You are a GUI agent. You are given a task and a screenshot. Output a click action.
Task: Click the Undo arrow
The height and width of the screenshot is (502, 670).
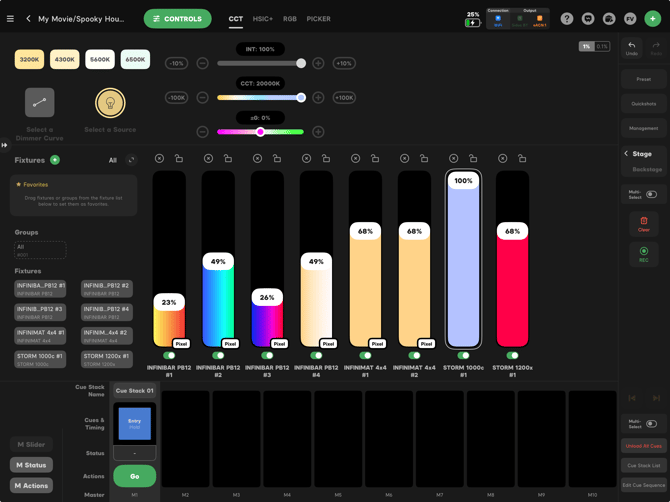pyautogui.click(x=632, y=48)
